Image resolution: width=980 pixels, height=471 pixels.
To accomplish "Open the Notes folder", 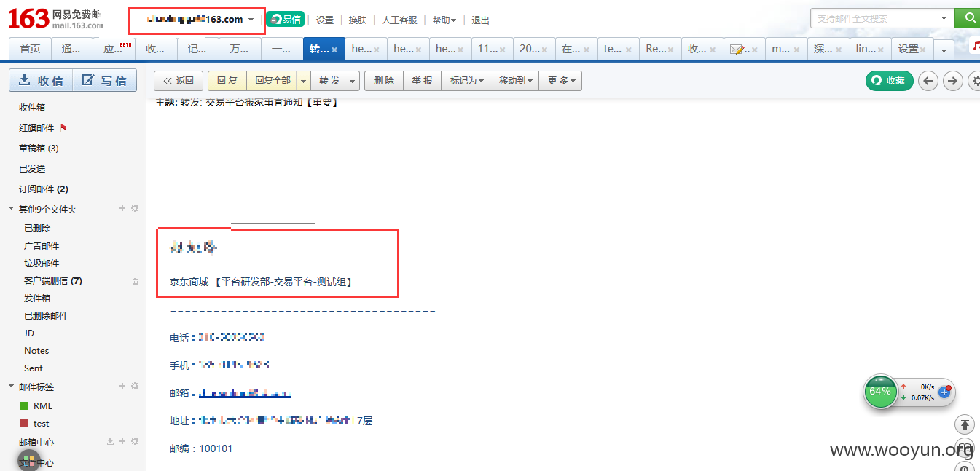I will (x=36, y=350).
